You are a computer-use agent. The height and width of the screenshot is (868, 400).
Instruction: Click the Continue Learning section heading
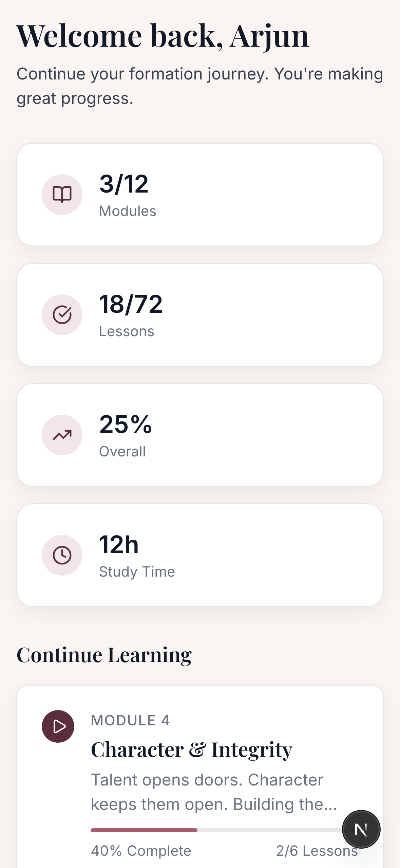[x=105, y=654]
